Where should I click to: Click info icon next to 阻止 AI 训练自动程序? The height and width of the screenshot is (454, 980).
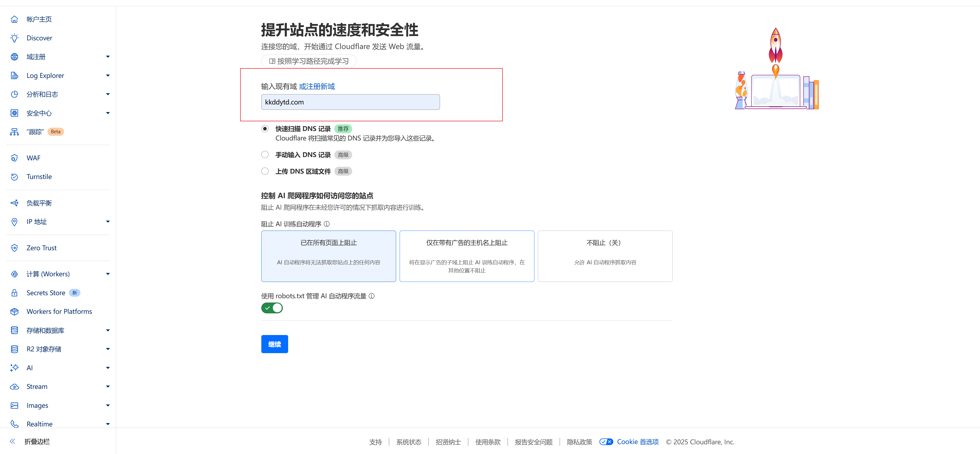click(326, 224)
